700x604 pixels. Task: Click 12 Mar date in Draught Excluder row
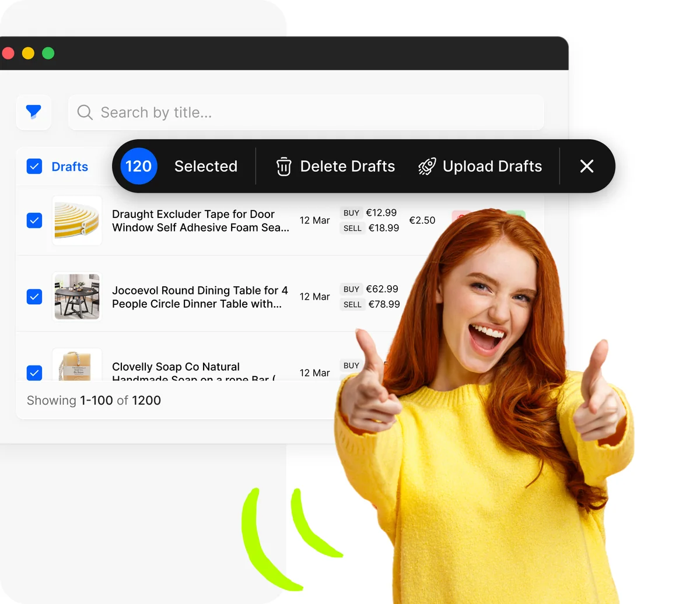click(x=315, y=220)
